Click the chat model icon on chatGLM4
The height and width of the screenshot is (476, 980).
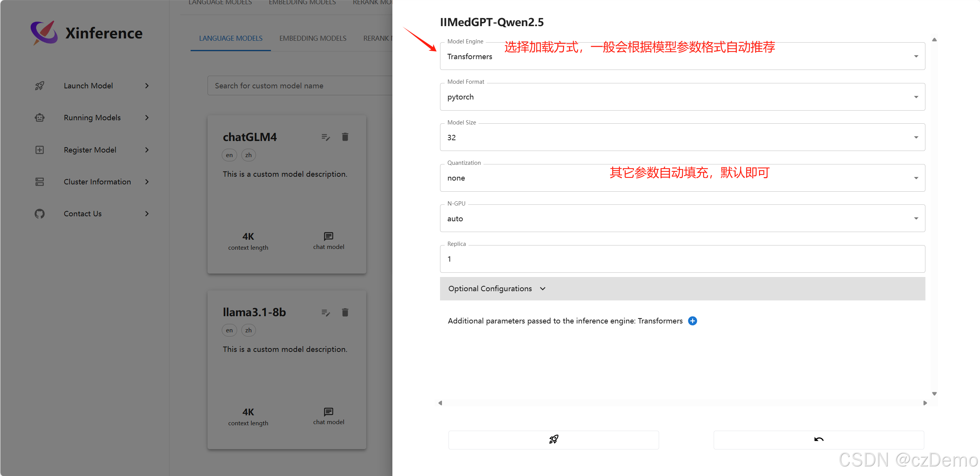point(329,236)
